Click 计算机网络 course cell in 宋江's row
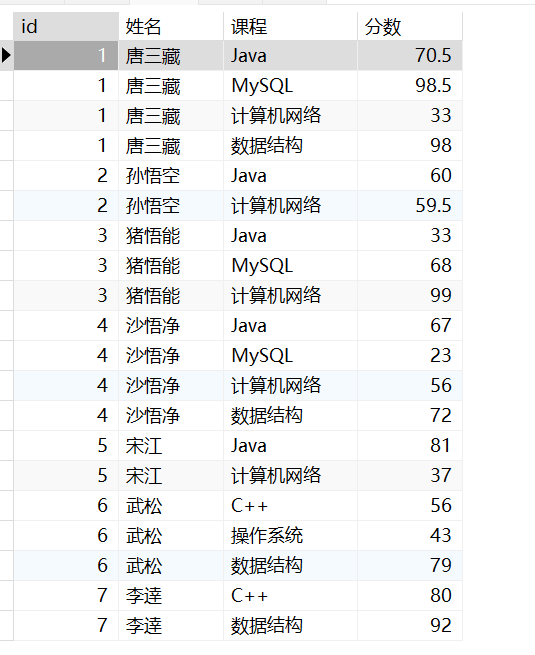535x655 pixels. coord(291,475)
